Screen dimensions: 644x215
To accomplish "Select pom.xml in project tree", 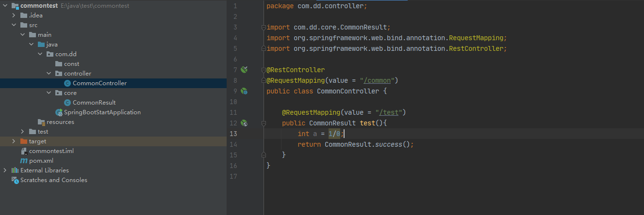I will click(113, 161).
